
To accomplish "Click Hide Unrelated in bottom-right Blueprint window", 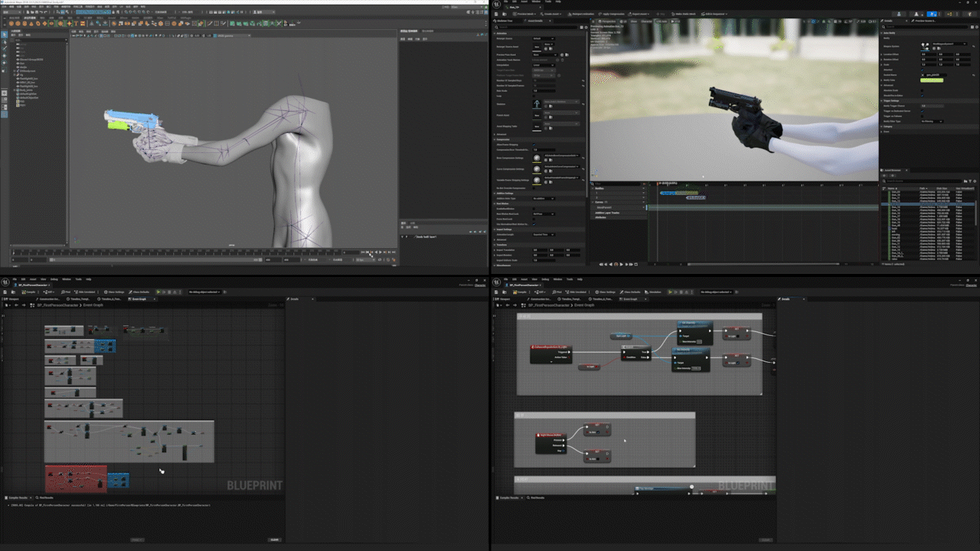I will pyautogui.click(x=576, y=292).
